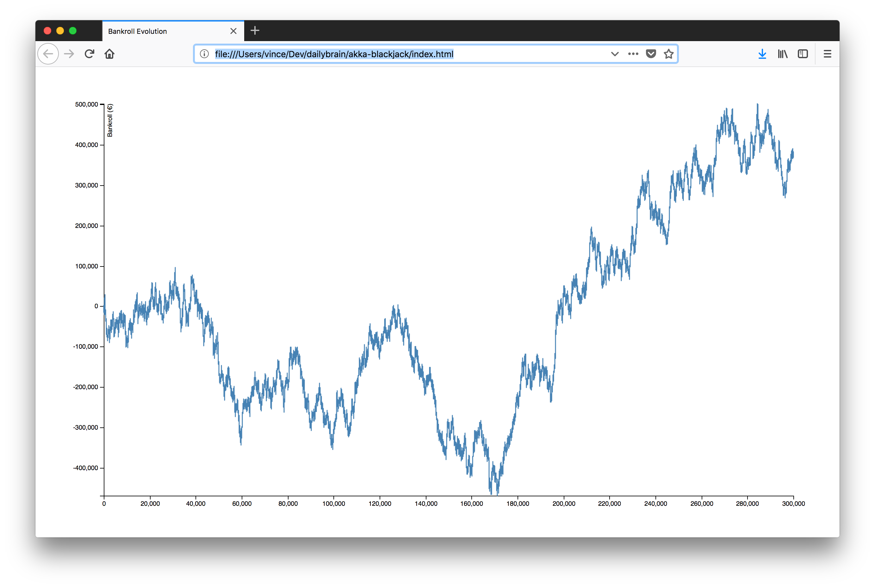Click the back navigation arrow
875x588 pixels.
click(48, 54)
